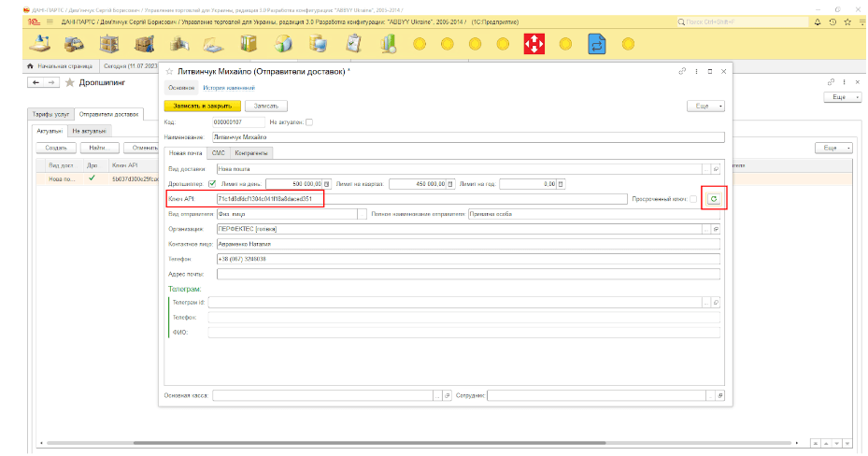Click the green refresh API key button
The height and width of the screenshot is (456, 868).
[x=714, y=199]
